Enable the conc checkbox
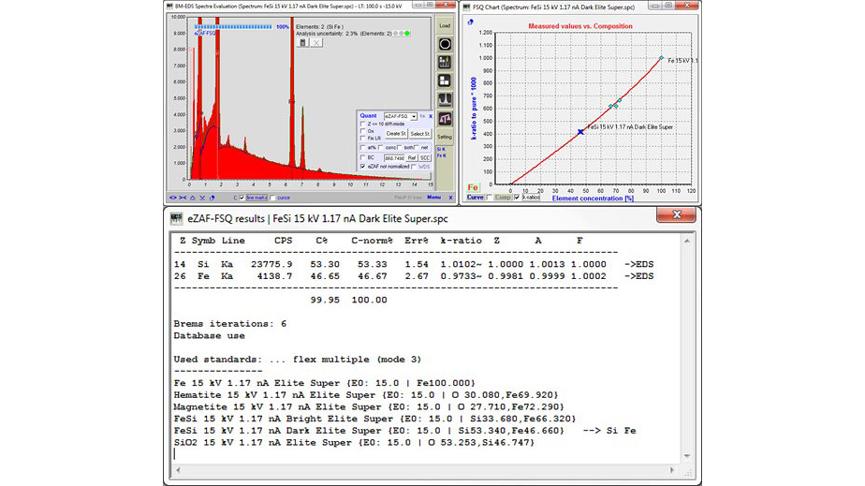 point(381,148)
